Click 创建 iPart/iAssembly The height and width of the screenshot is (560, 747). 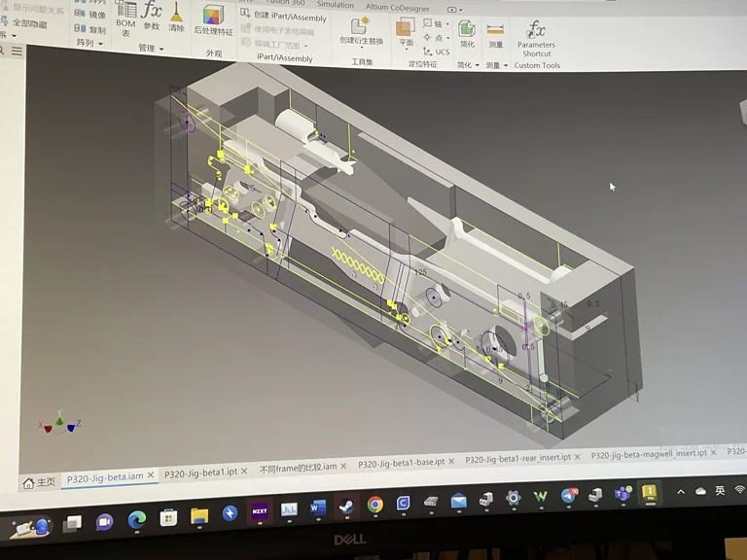click(284, 16)
